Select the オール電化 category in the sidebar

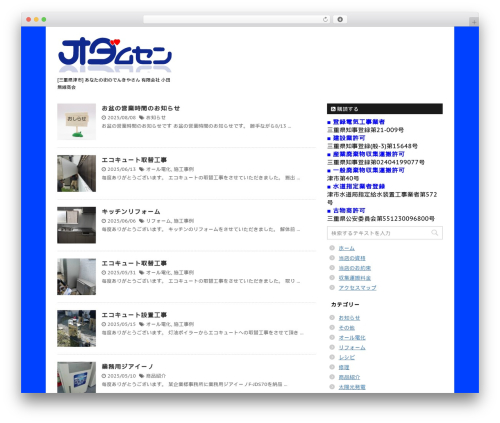[x=352, y=338]
